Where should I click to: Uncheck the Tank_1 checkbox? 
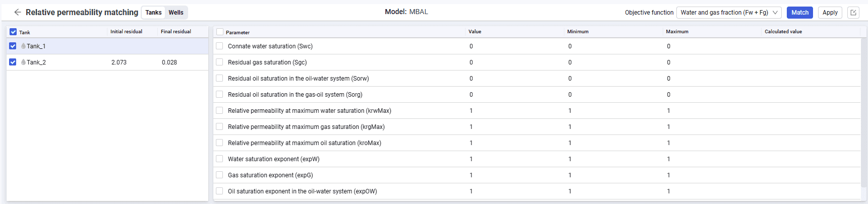(13, 46)
